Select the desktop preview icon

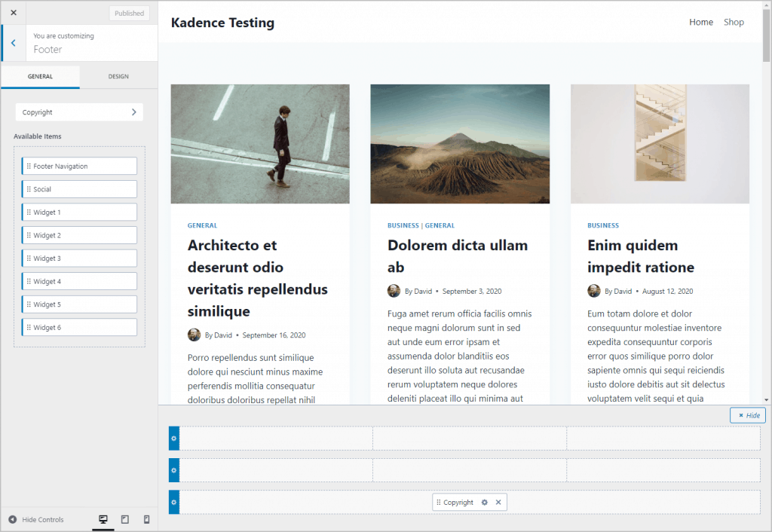coord(103,519)
